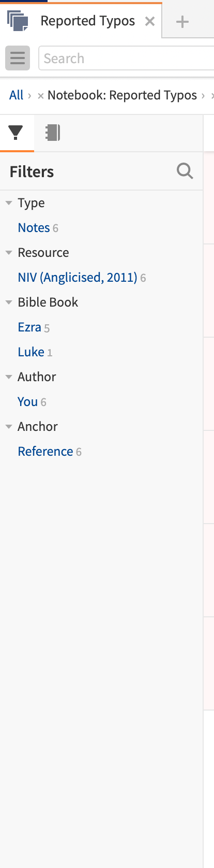This screenshot has width=214, height=868.
Task: Open the hamburger panel menu
Action: click(18, 58)
